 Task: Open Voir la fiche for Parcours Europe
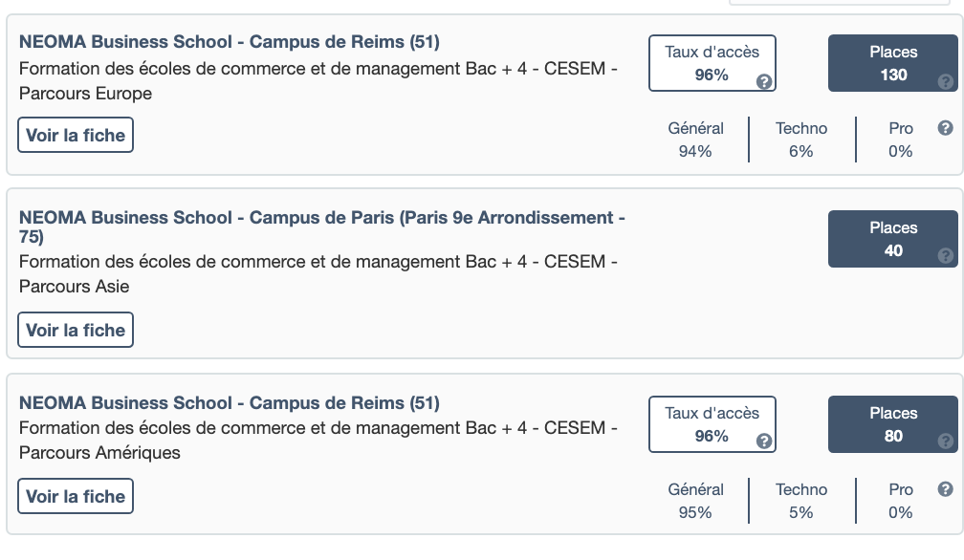76,136
